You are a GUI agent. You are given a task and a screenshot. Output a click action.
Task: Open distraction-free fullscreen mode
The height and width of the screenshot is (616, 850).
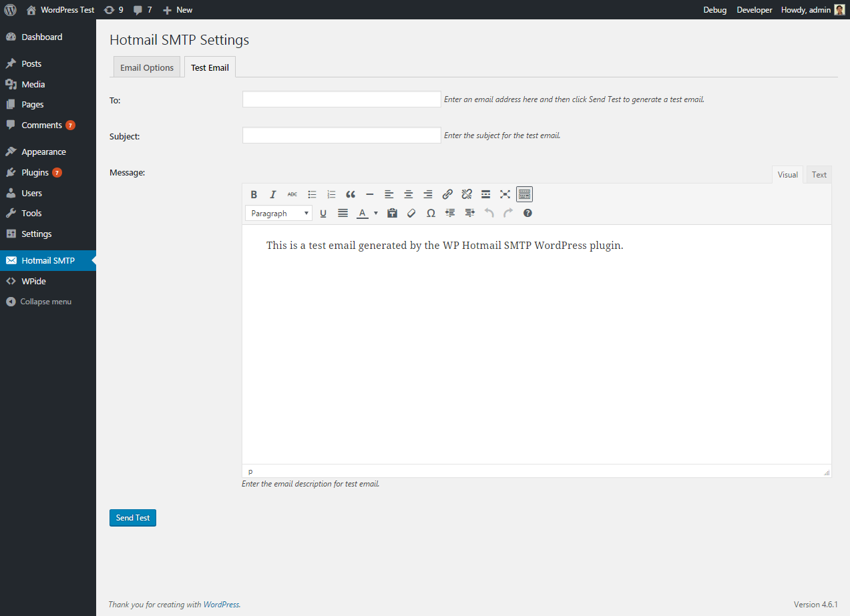coord(505,194)
